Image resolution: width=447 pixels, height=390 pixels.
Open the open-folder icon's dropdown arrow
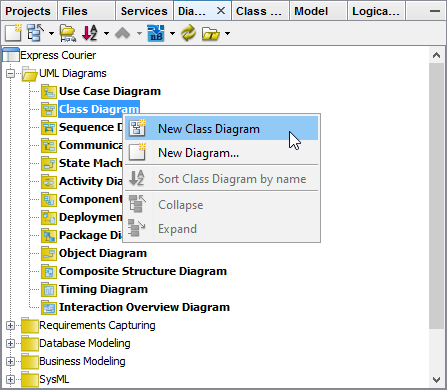[x=227, y=33]
